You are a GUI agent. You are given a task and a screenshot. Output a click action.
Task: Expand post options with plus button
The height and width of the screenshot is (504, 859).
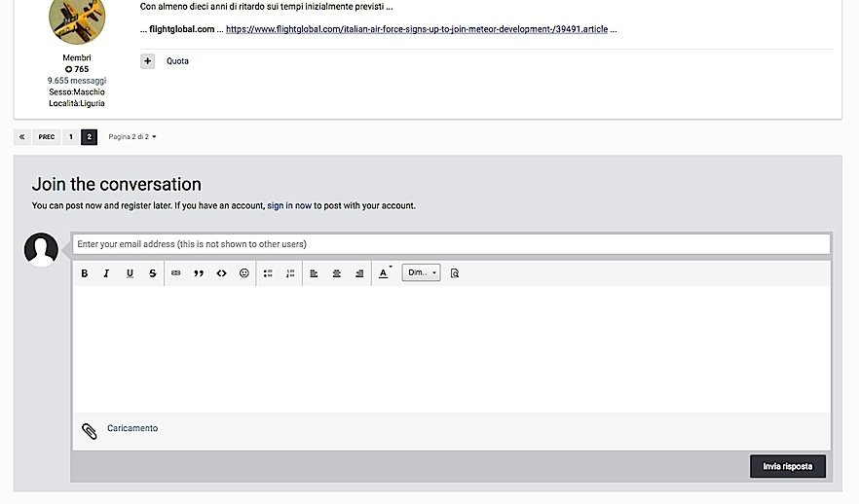[x=147, y=61]
